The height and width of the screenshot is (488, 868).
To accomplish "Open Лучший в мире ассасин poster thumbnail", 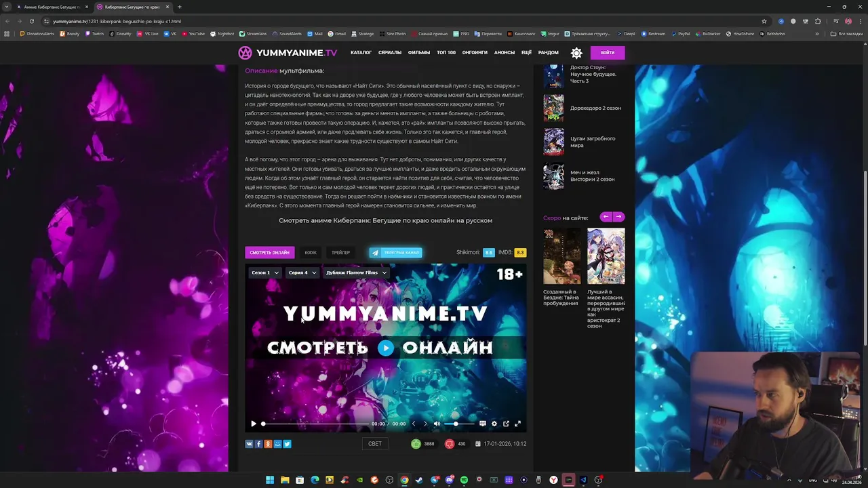I will click(606, 256).
